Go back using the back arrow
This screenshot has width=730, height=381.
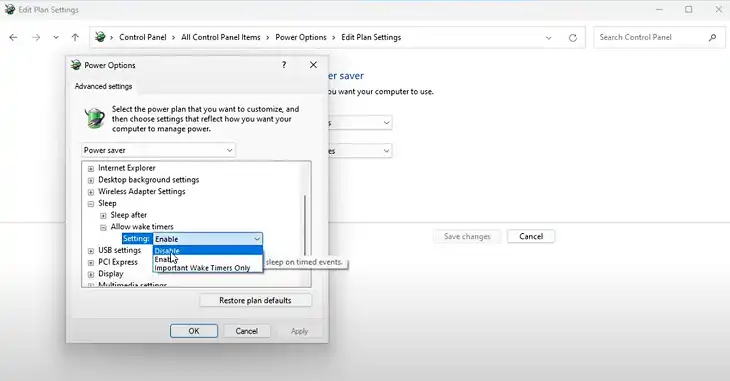(14, 37)
